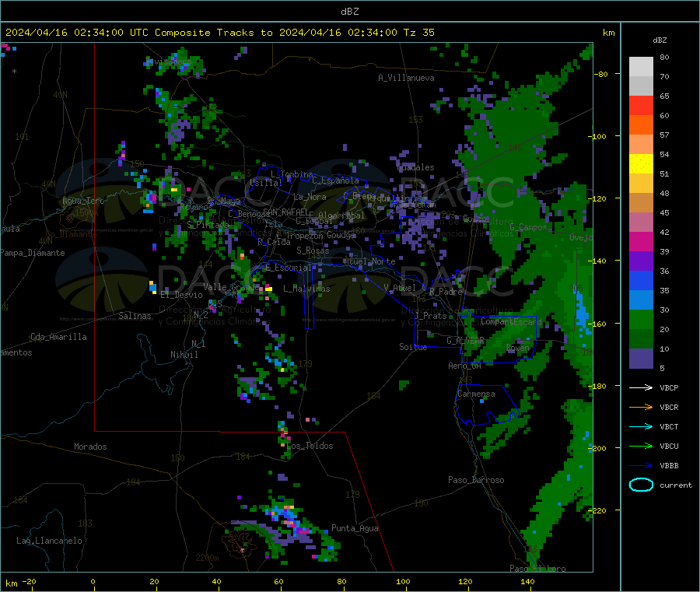Click the Paso_Barroso location label
700x592 pixels.
pos(476,480)
